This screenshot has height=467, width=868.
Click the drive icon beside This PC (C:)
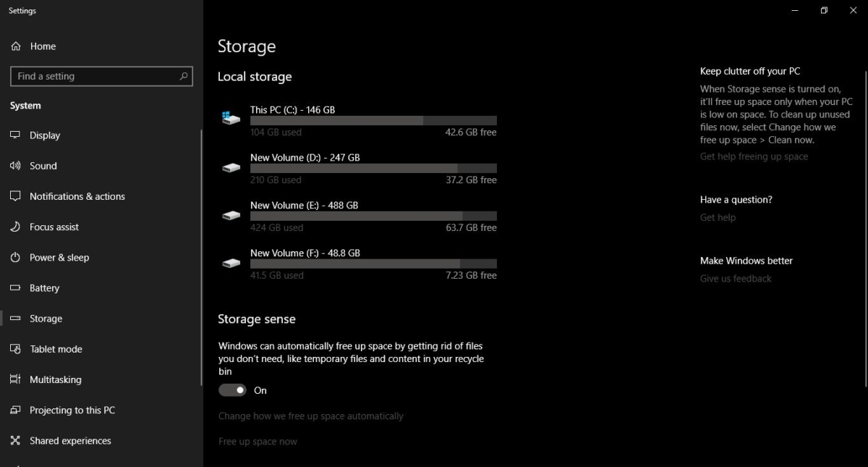click(231, 116)
